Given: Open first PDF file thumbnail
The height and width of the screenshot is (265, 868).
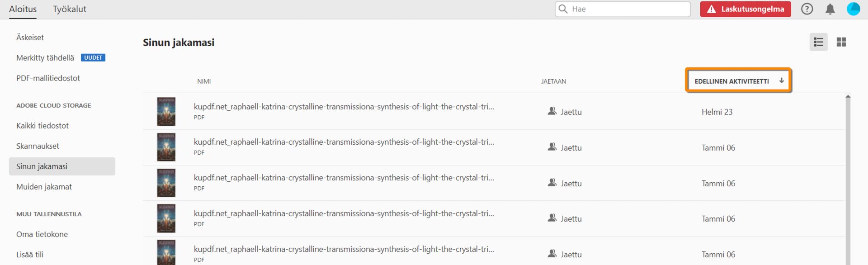Looking at the screenshot, I should click(166, 112).
